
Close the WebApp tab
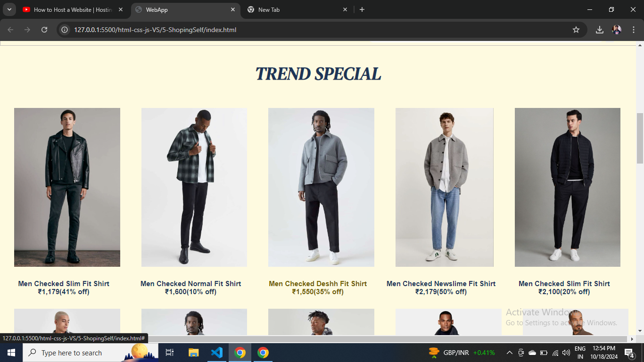click(x=233, y=9)
